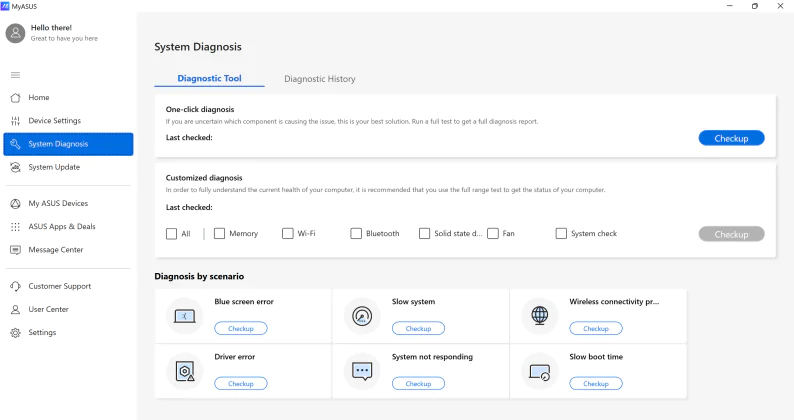The height and width of the screenshot is (420, 794).
Task: Toggle the System check checkbox
Action: coord(561,234)
